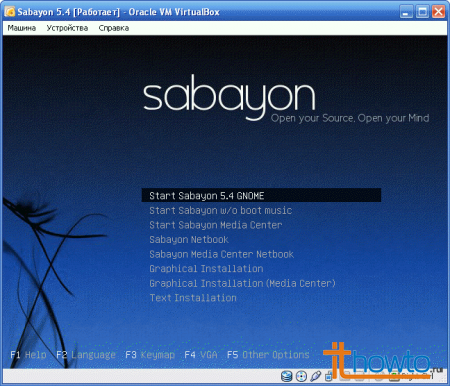Minimize the VirtualBox window
This screenshot has width=450, height=386.
406,12
